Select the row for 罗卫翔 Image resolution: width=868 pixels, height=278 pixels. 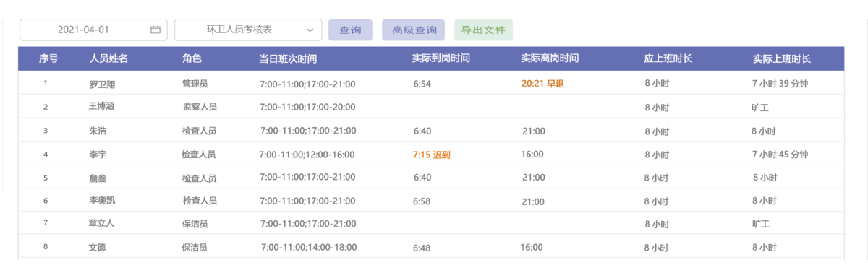tap(431, 83)
